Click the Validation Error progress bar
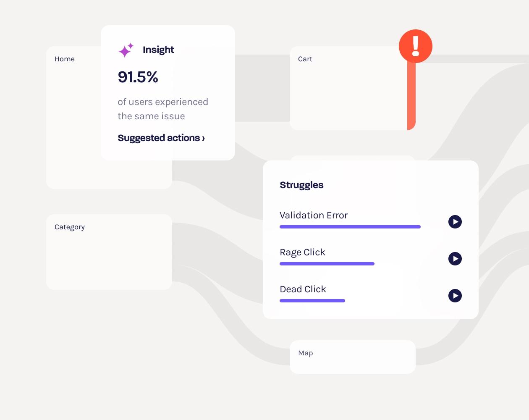Viewport: 529px width, 420px height. (x=350, y=227)
